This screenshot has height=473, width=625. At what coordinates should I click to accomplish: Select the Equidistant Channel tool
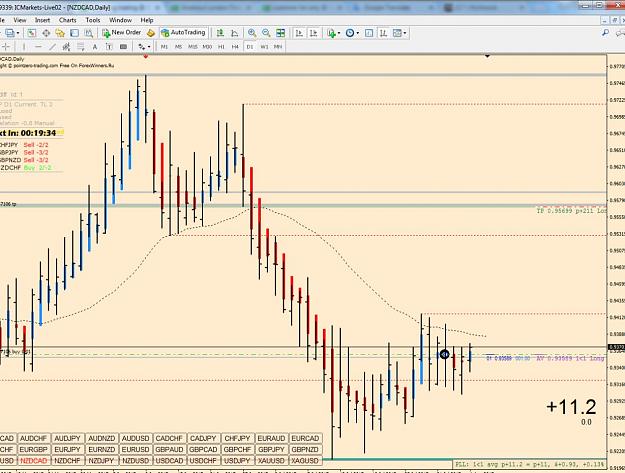[x=66, y=47]
